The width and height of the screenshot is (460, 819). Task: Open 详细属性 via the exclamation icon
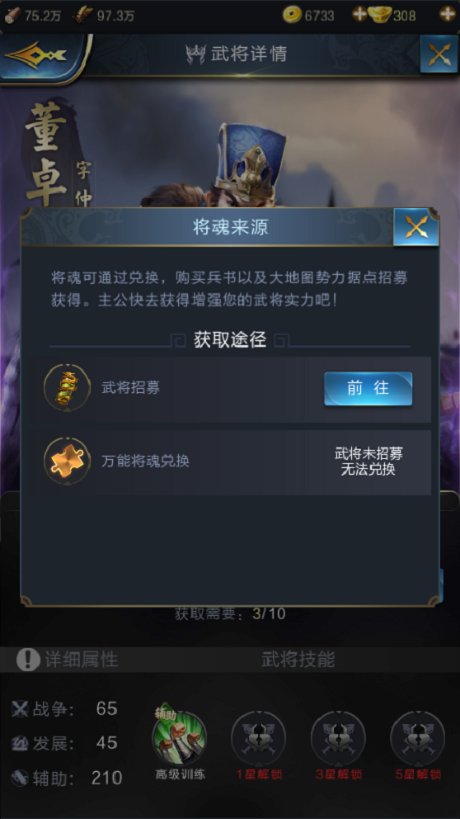click(28, 660)
